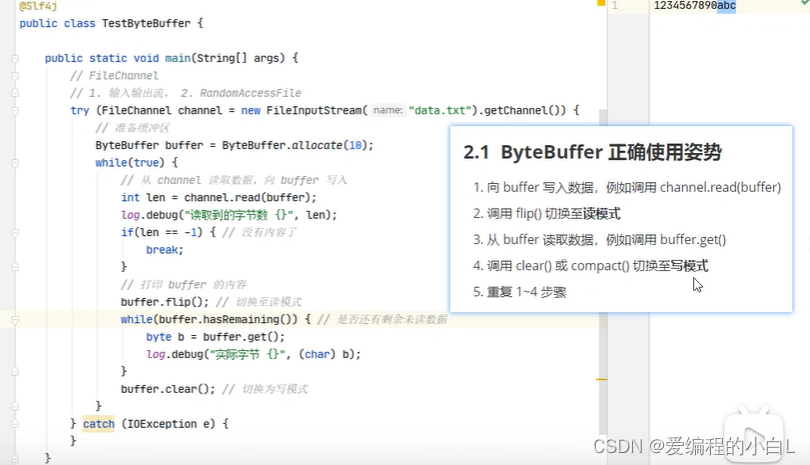Click the buffer.clear(); statement
The width and height of the screenshot is (810, 465).
pos(168,389)
